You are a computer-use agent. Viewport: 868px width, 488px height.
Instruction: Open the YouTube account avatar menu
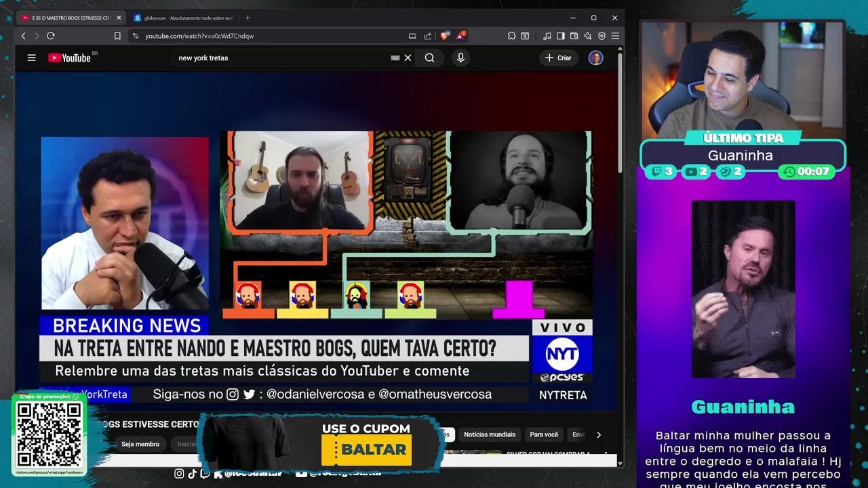click(595, 58)
